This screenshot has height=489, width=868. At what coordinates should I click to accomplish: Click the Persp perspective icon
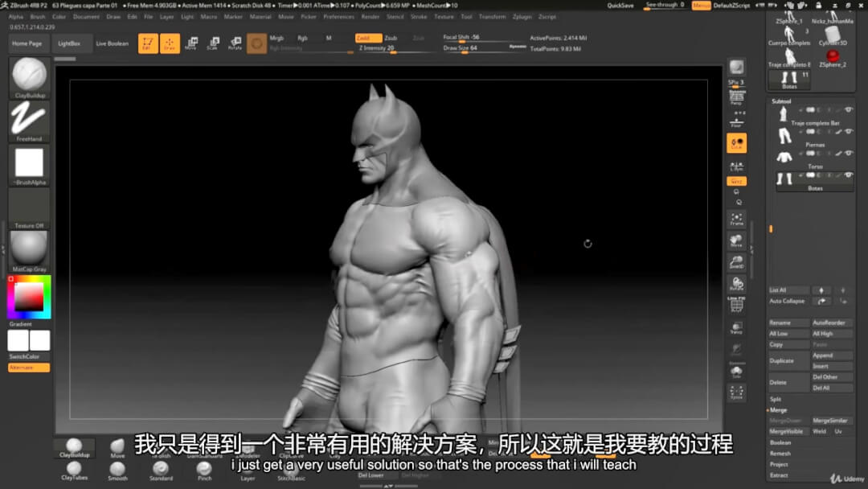pos(736,98)
